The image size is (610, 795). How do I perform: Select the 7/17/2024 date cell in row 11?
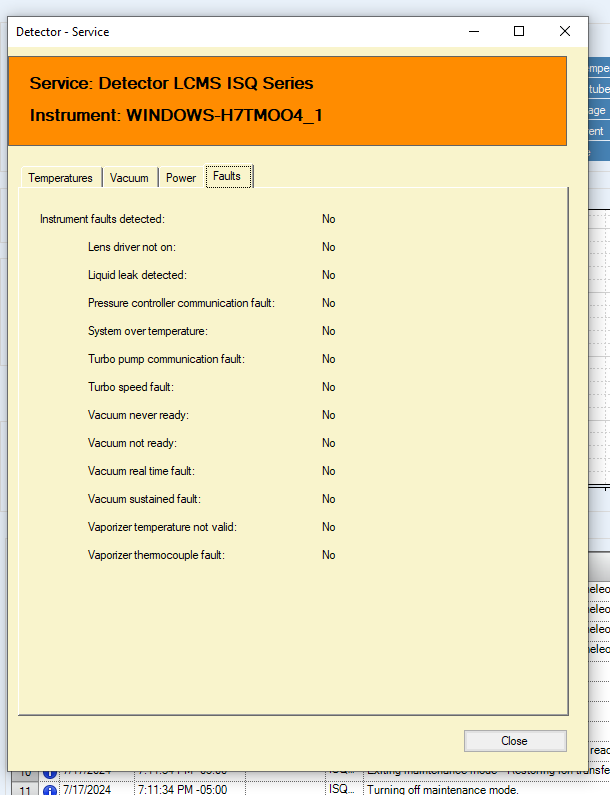coord(90,789)
